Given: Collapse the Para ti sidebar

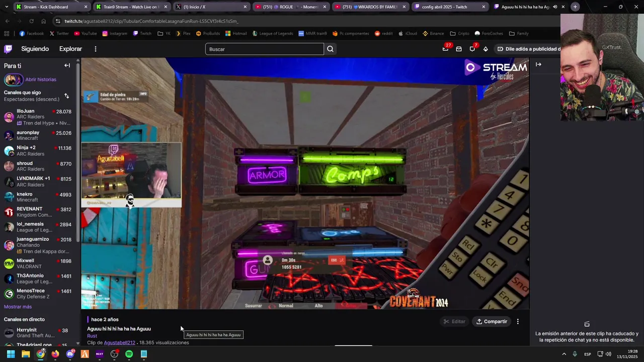Looking at the screenshot, I should pyautogui.click(x=67, y=65).
